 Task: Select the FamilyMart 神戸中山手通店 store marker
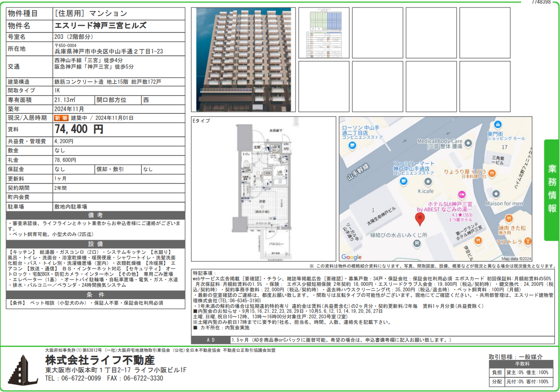403,182
